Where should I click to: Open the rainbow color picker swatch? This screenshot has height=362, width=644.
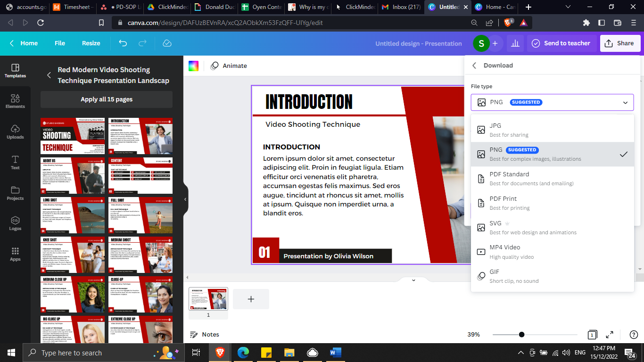point(194,66)
